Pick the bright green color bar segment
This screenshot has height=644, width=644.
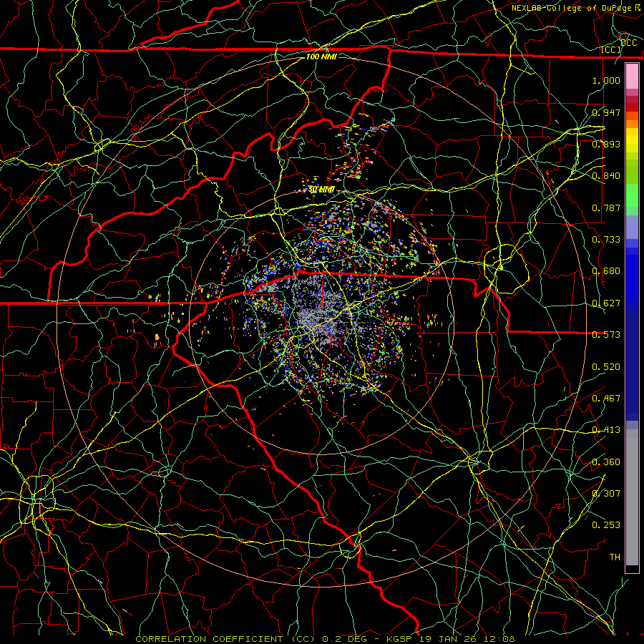[x=632, y=195]
